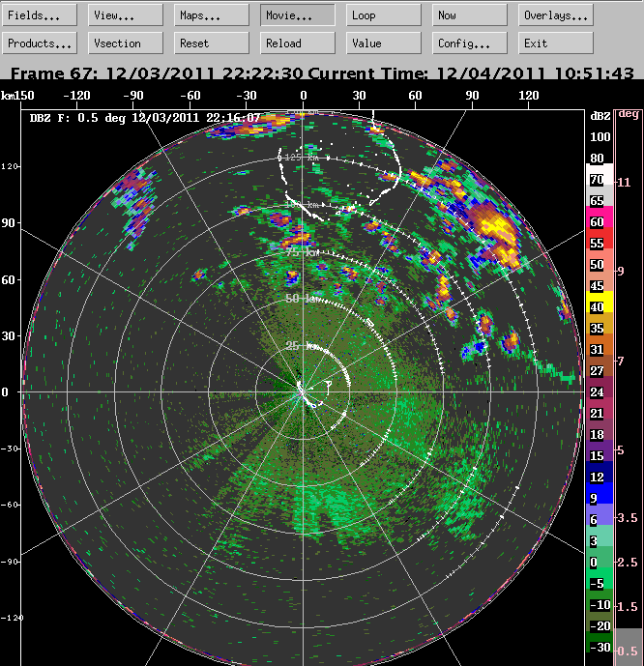Select the 7 deg elevation tick

[x=621, y=362]
